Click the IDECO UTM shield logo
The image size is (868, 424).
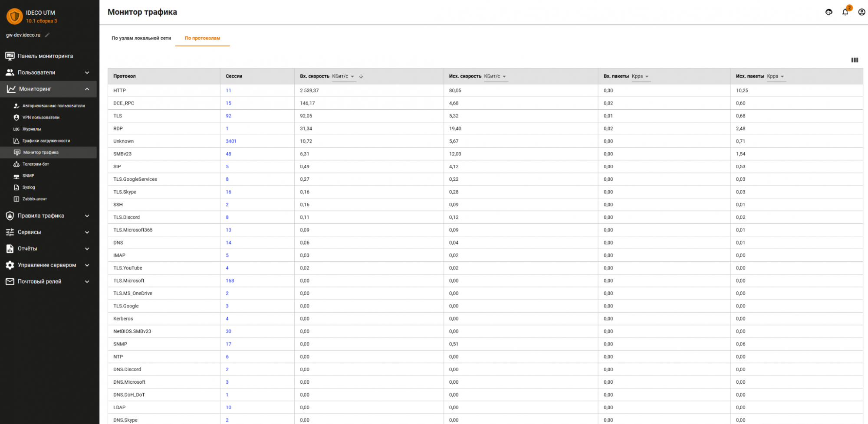coord(15,16)
